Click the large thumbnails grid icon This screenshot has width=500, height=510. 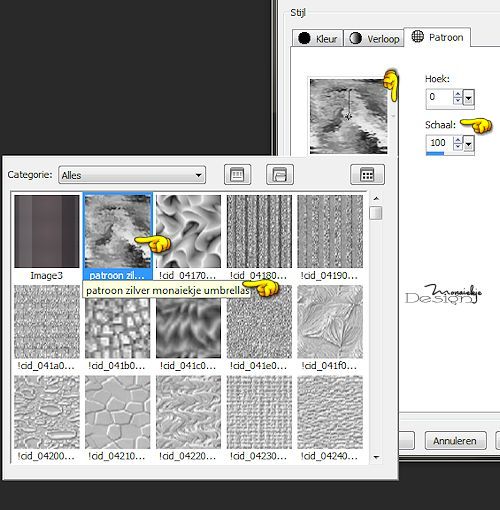[x=367, y=174]
